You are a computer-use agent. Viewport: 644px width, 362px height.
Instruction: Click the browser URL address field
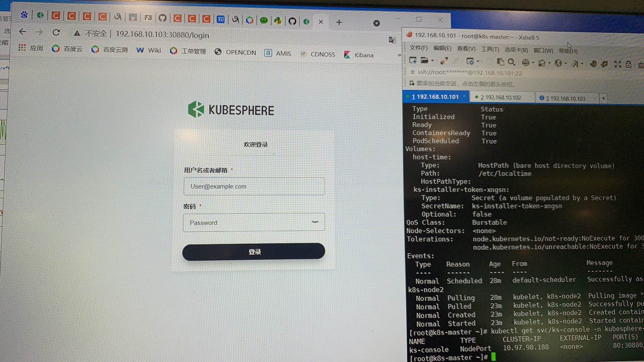[162, 35]
